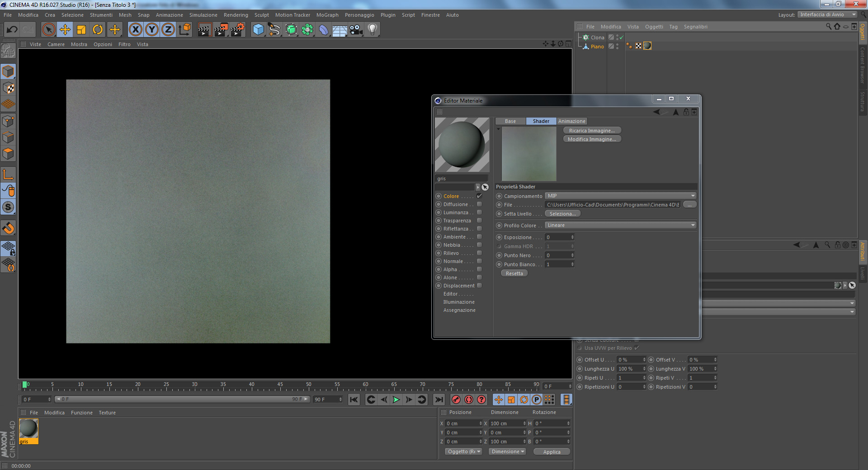Enable the Axis mode tool
The image size is (868, 470).
click(8, 174)
